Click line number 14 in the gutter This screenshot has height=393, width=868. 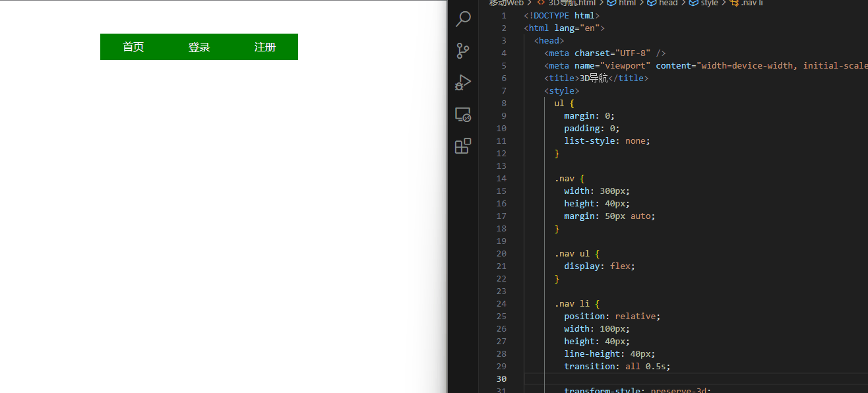[501, 179]
